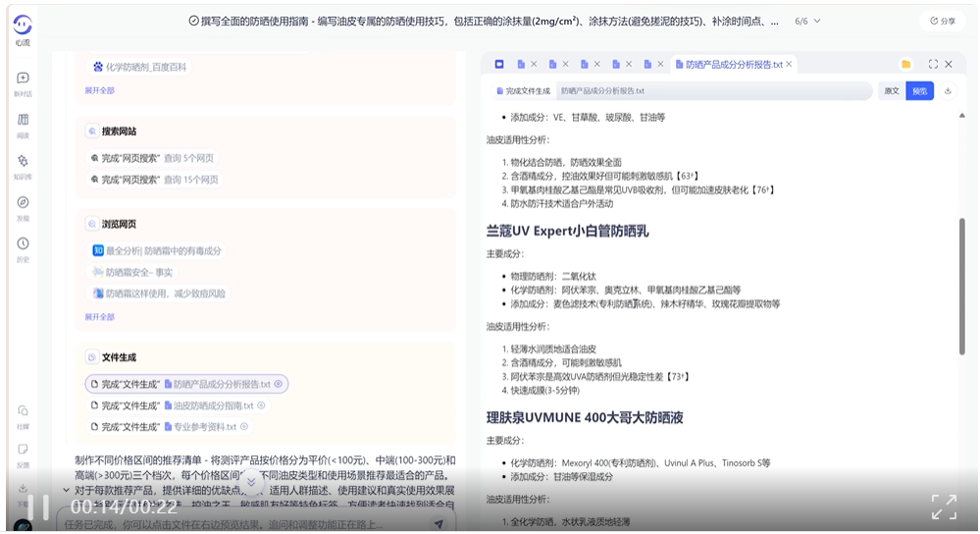Toggle eye preview for 油皮防晒成分指南.txt

point(261,405)
